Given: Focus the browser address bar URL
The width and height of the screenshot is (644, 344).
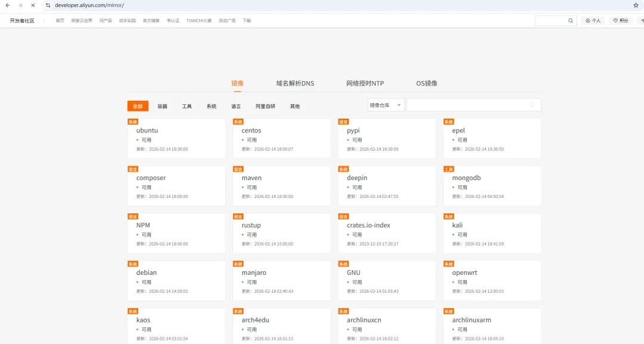Looking at the screenshot, I should [x=89, y=5].
